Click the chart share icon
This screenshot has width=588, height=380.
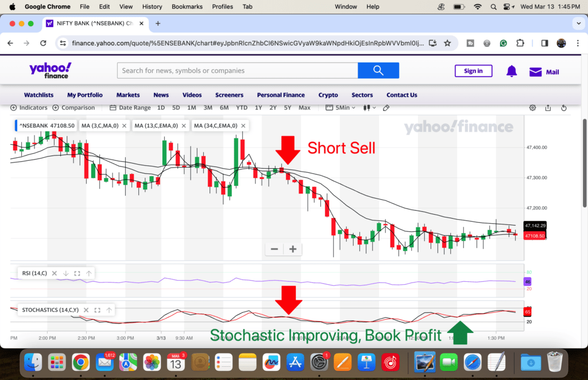pyautogui.click(x=548, y=108)
